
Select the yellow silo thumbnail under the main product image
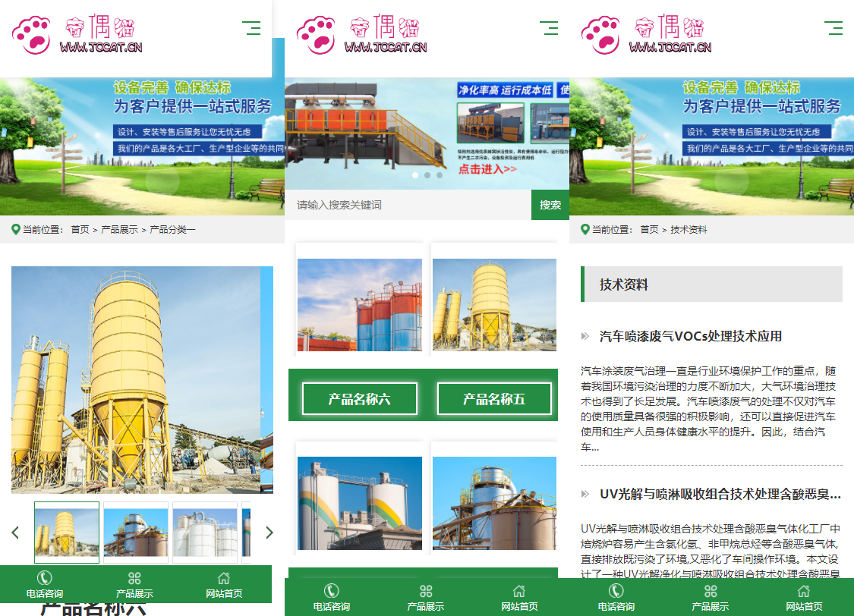click(67, 533)
